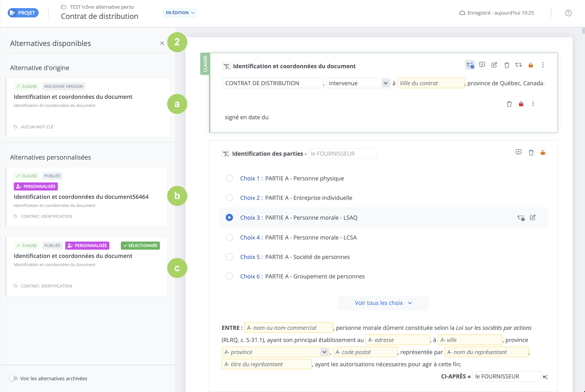
Task: Click the edit pencil icon of first clause
Action: click(494, 65)
